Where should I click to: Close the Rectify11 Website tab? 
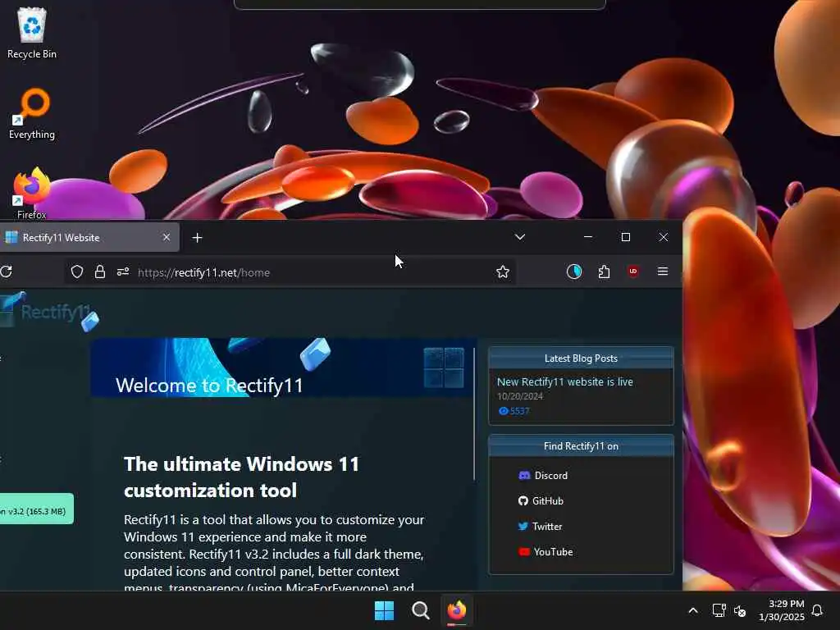click(167, 237)
